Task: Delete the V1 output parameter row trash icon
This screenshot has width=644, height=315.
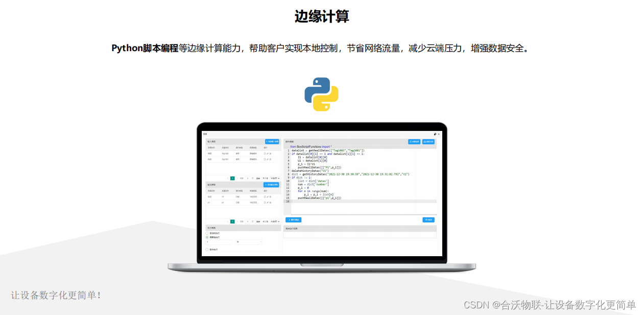Action: [x=270, y=196]
